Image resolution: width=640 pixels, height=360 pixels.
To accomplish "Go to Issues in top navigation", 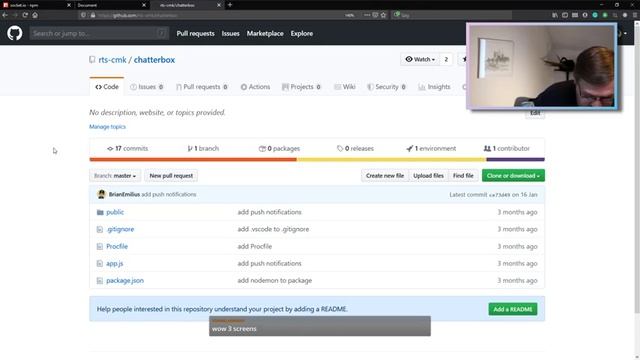I will [x=231, y=33].
